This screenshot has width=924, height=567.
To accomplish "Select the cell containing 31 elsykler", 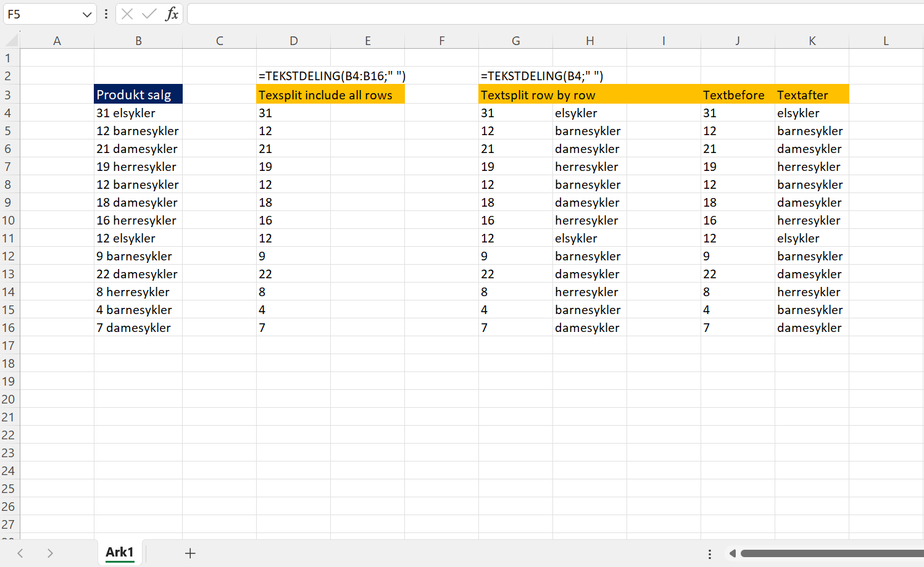I will point(138,113).
